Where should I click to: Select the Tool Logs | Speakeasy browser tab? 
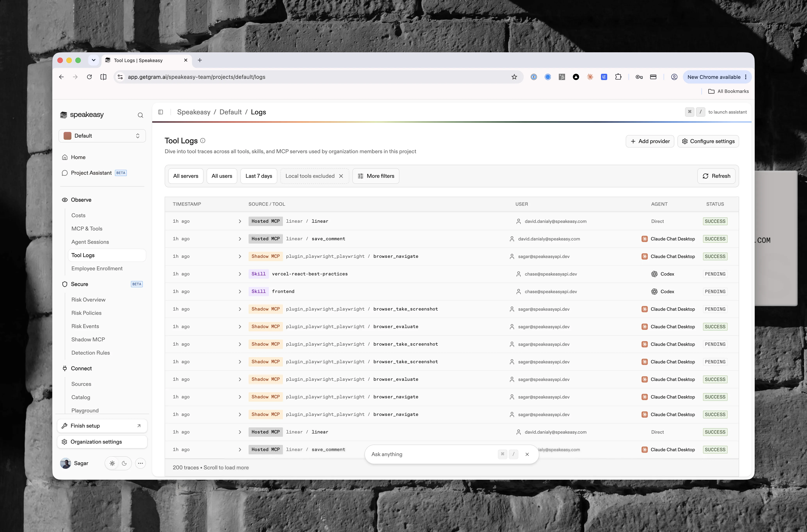tap(147, 60)
